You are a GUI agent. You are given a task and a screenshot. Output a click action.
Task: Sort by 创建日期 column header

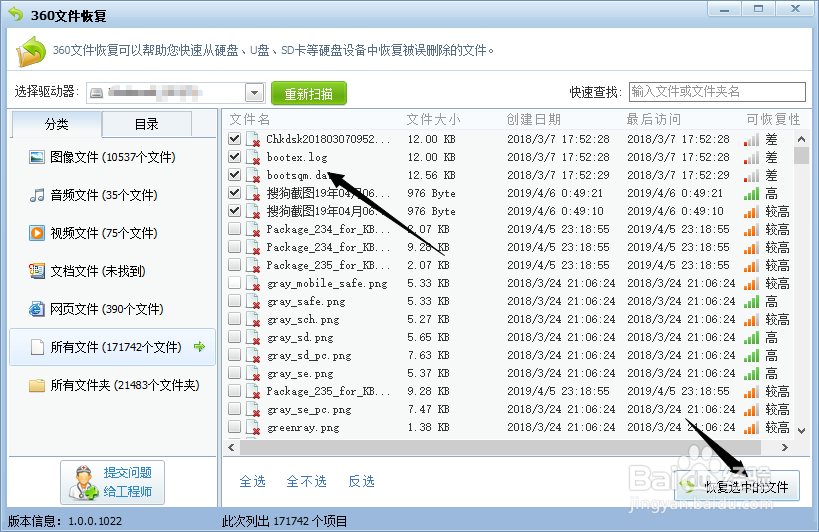coord(533,120)
